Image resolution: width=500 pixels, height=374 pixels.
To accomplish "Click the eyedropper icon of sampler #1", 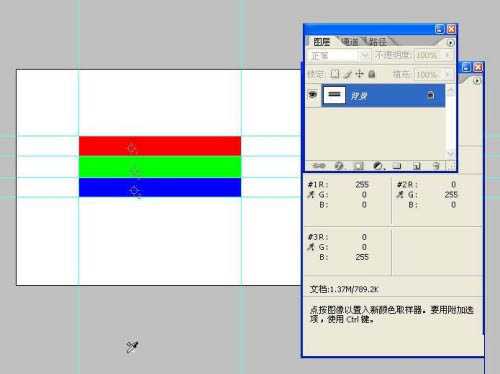I will (311, 194).
